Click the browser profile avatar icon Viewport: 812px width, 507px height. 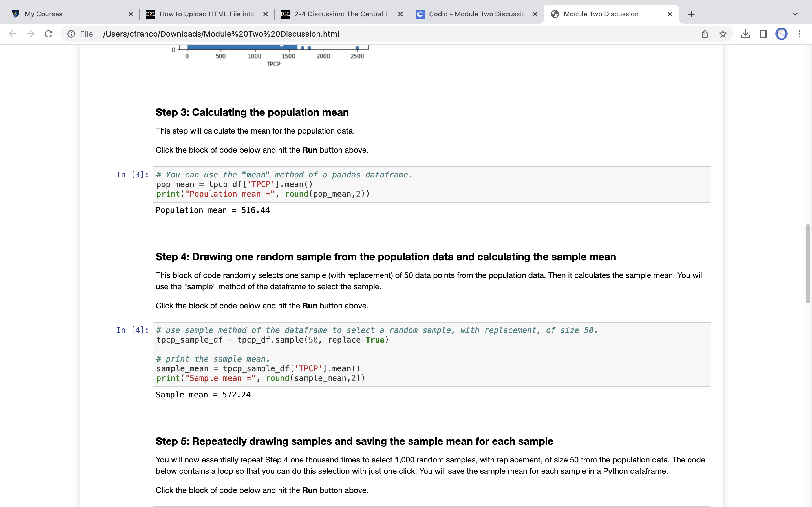(x=781, y=34)
